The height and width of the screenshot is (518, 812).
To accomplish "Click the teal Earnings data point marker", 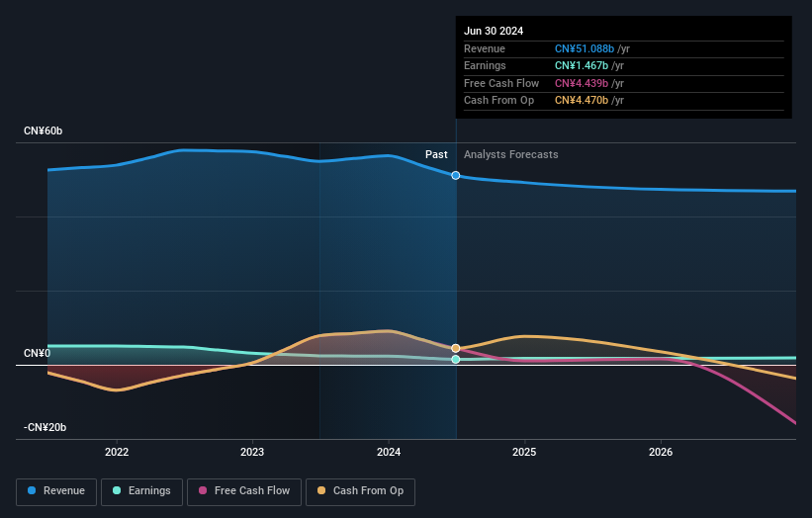I will coord(456,359).
